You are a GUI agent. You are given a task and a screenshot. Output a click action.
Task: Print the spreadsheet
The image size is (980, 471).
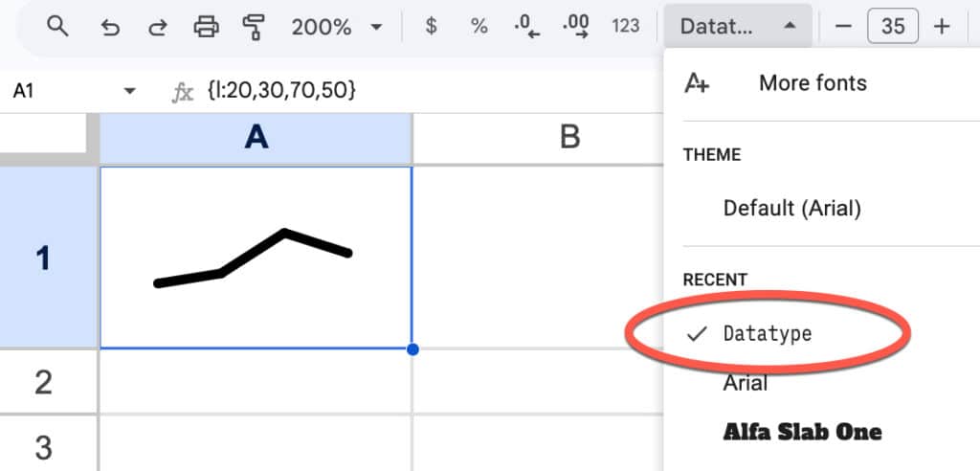point(207,27)
